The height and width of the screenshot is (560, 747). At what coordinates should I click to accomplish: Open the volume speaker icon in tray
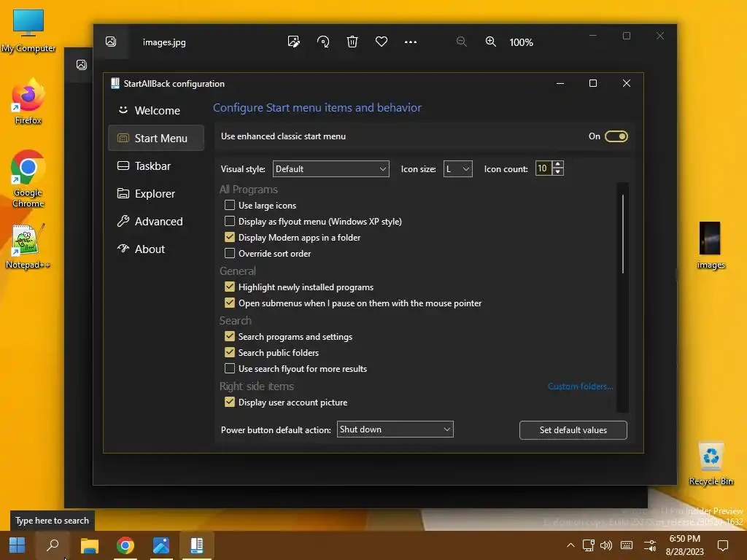(606, 545)
